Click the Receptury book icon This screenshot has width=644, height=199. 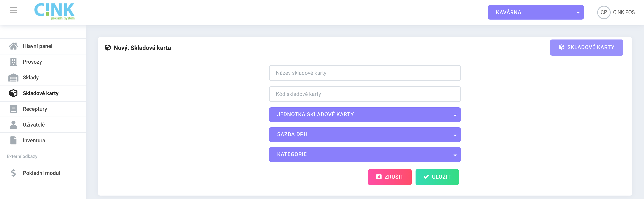13,109
